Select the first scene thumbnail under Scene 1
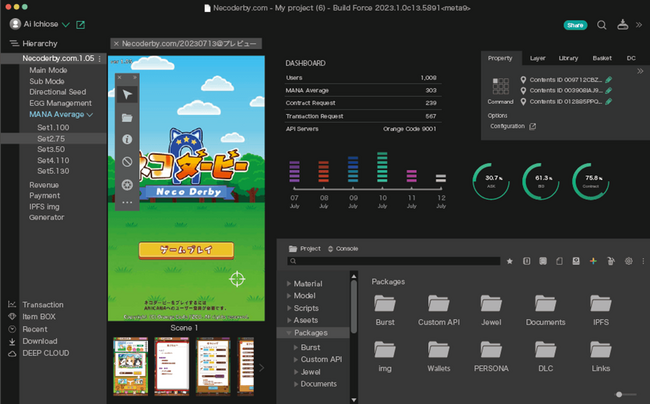Screen dimensions: 650x405 (x=130, y=366)
